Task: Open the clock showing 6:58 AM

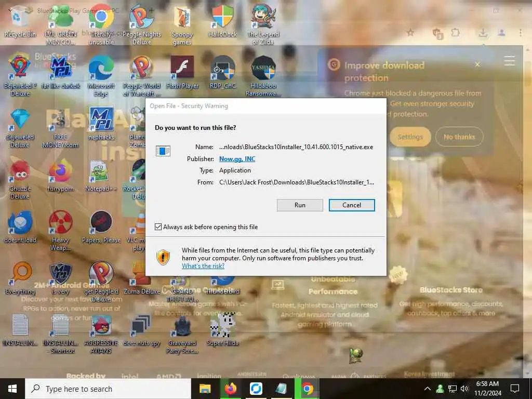Action: point(487,389)
